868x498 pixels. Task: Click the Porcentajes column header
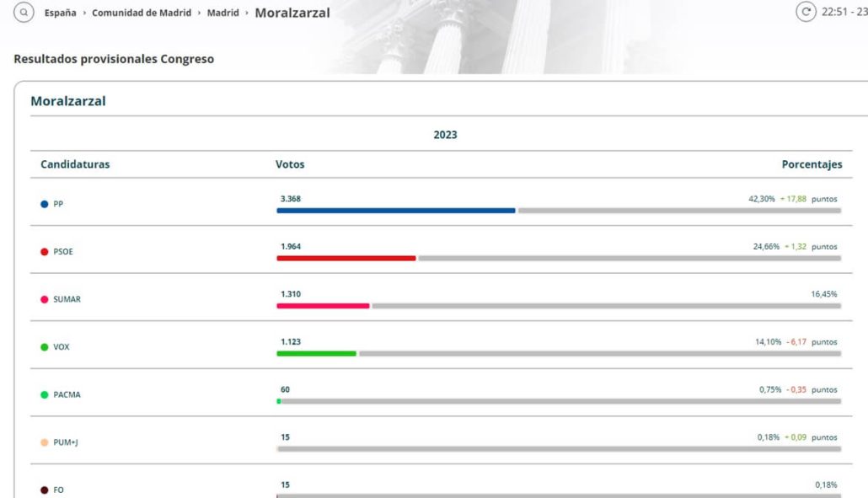coord(812,164)
